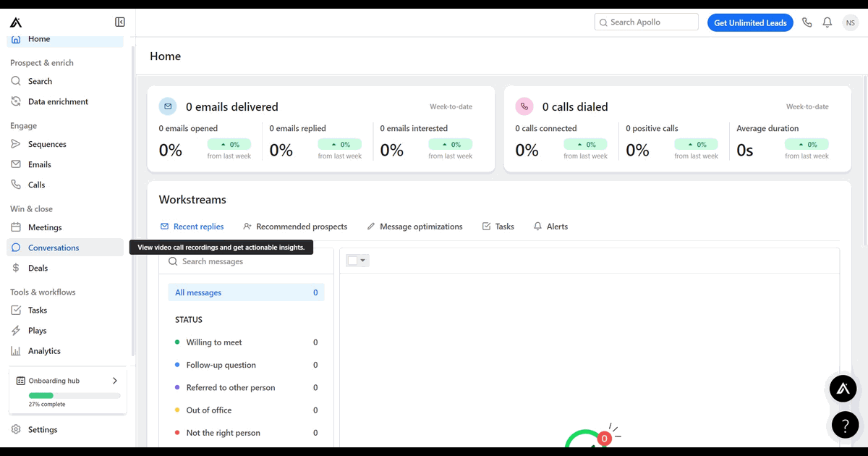Collapse the sidebar using the panel icon
The image size is (868, 456).
pyautogui.click(x=120, y=22)
